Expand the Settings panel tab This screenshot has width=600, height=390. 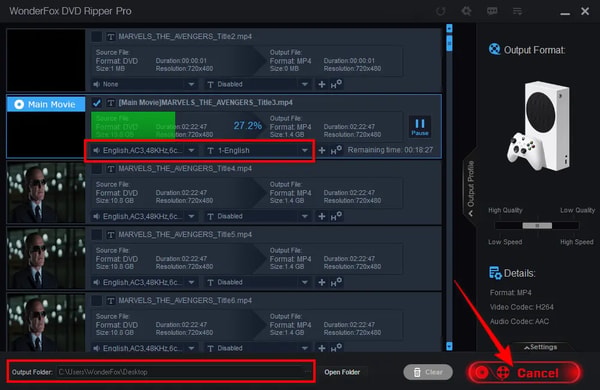coord(541,347)
